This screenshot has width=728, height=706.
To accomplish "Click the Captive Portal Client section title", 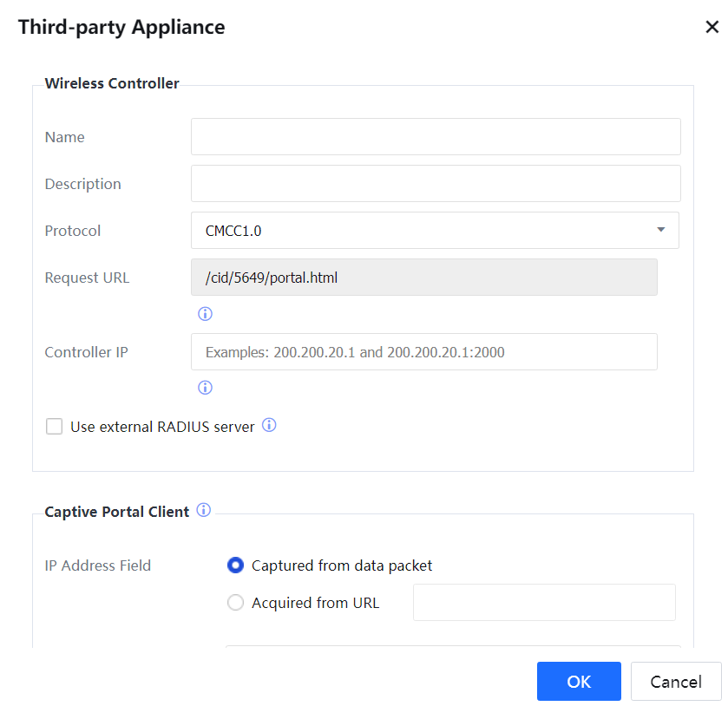I will (116, 512).
